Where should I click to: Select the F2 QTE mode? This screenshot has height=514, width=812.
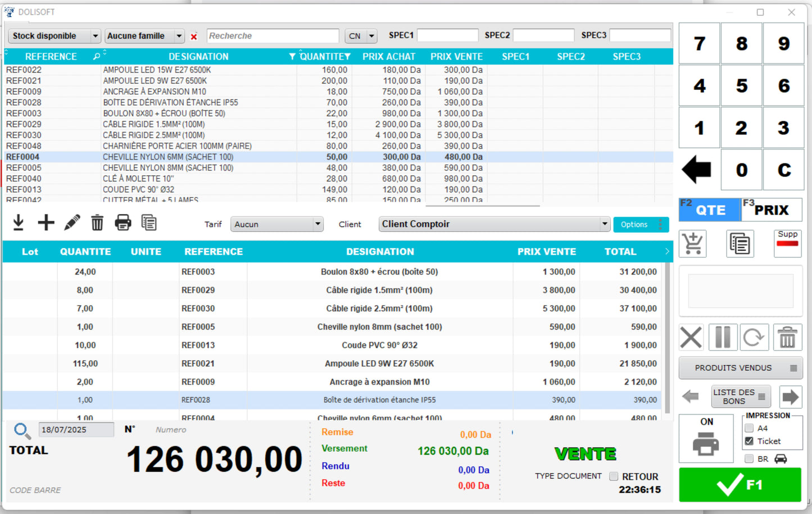click(x=710, y=210)
